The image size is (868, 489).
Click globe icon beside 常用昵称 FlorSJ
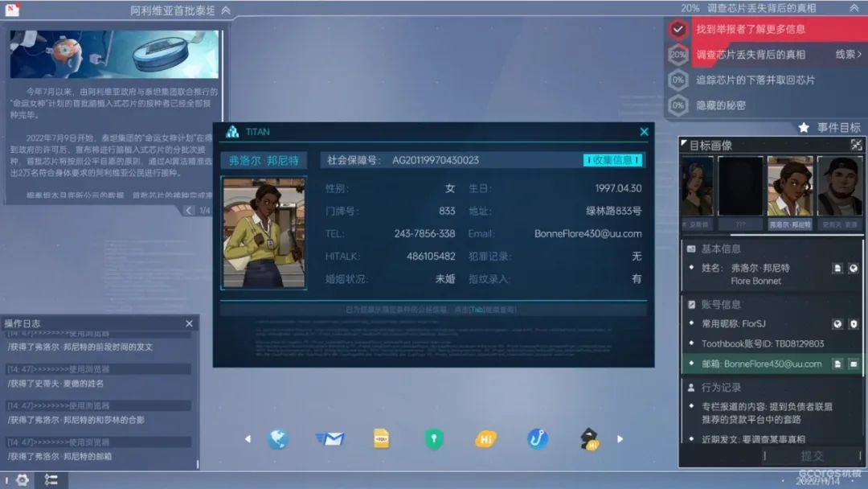coord(837,324)
